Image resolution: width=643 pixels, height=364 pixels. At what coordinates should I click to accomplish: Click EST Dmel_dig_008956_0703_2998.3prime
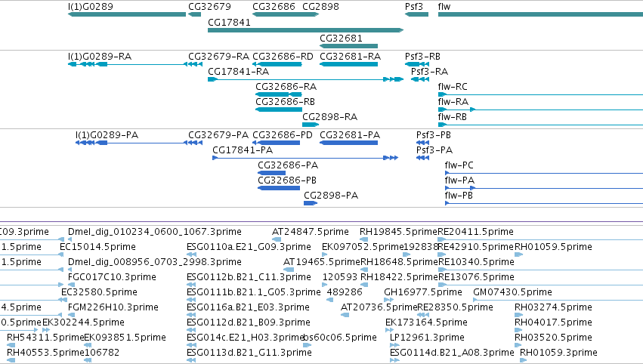155,262
